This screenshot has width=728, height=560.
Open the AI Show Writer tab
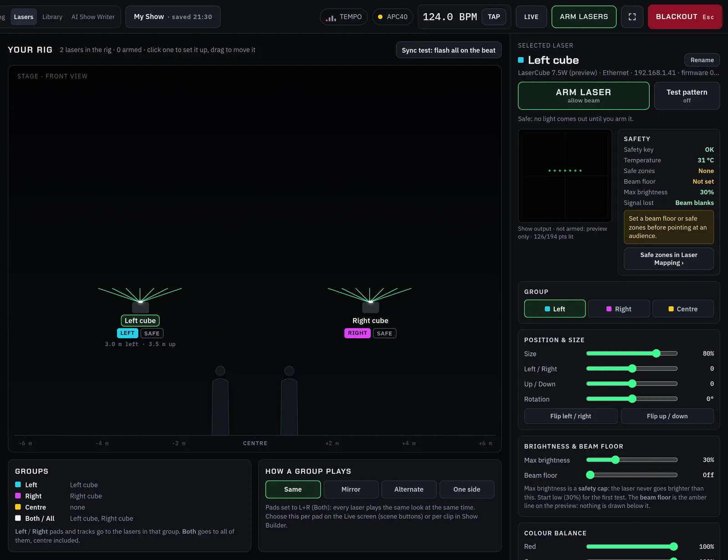[93, 17]
